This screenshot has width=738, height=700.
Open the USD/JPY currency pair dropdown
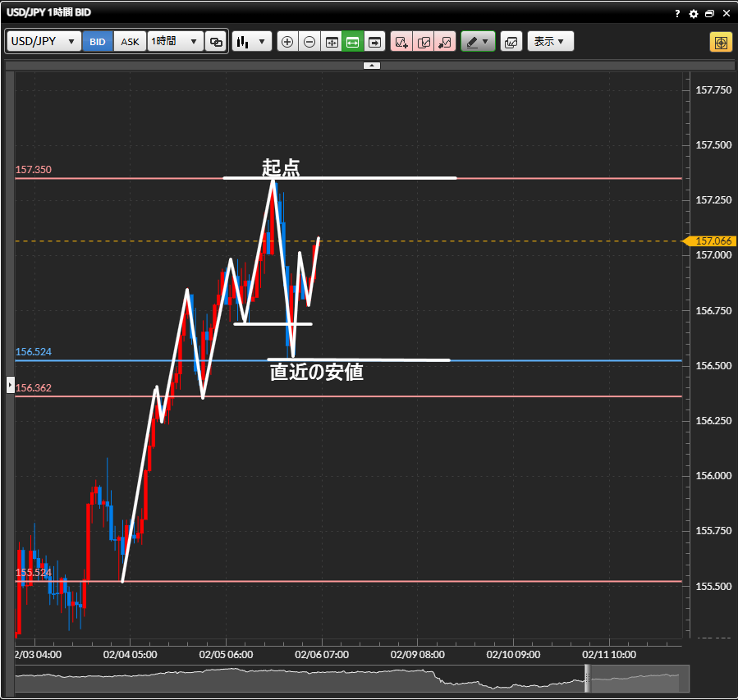[44, 41]
